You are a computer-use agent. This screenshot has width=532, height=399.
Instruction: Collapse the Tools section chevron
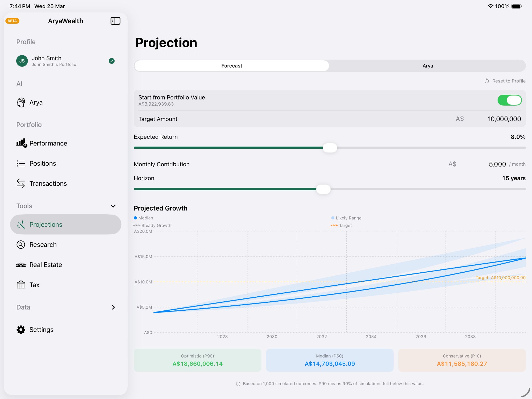point(113,206)
